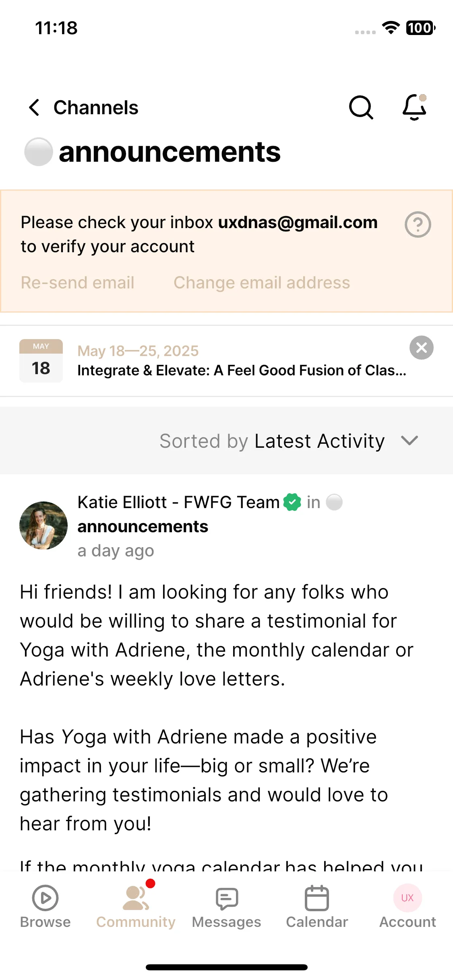Viewport: 453px width, 980px height.
Task: Tap the gray circle beside announcements heading
Action: pos(39,152)
